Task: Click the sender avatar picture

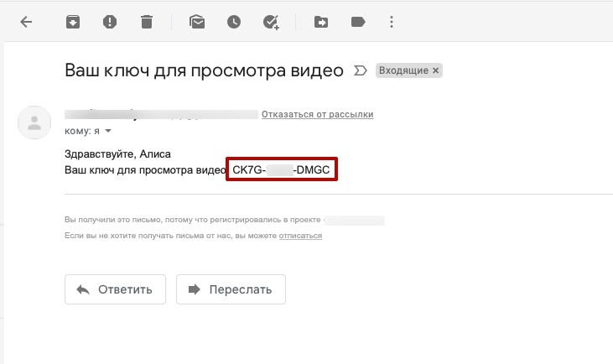Action: (x=34, y=123)
